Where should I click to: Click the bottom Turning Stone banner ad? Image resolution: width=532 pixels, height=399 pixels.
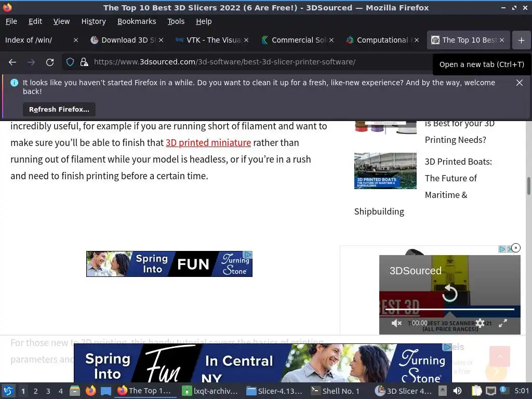coord(263,363)
